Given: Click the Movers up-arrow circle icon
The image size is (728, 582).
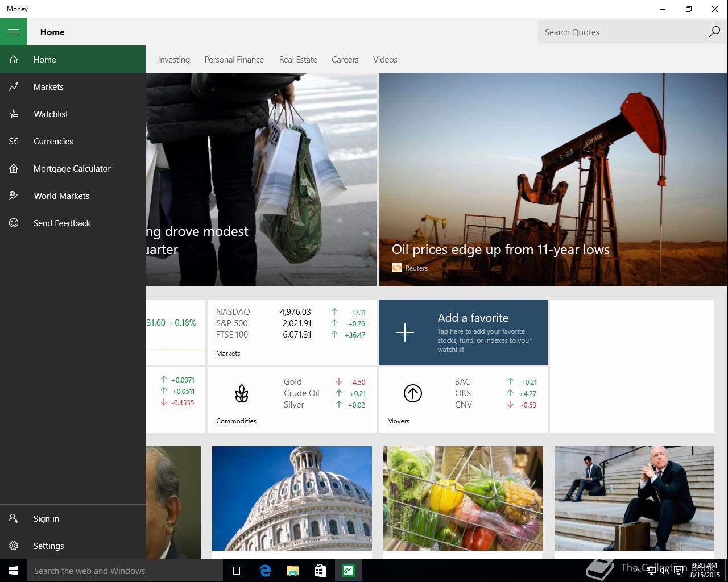Looking at the screenshot, I should (412, 393).
